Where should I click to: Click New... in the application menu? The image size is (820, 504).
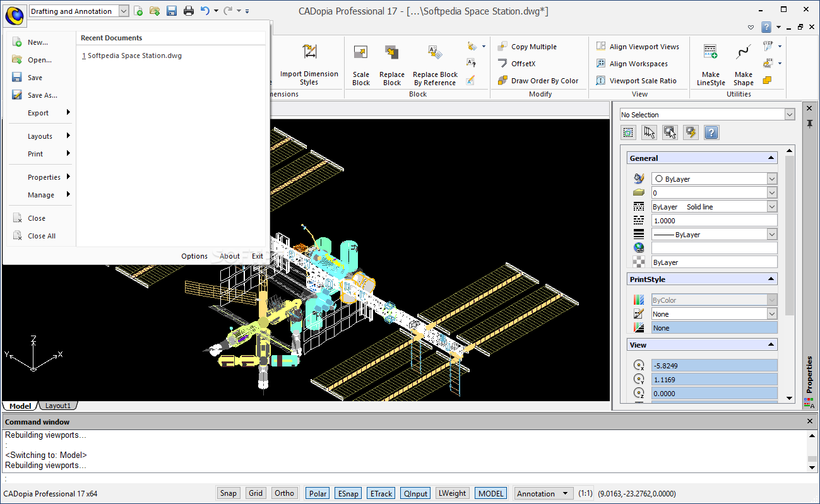pos(38,42)
